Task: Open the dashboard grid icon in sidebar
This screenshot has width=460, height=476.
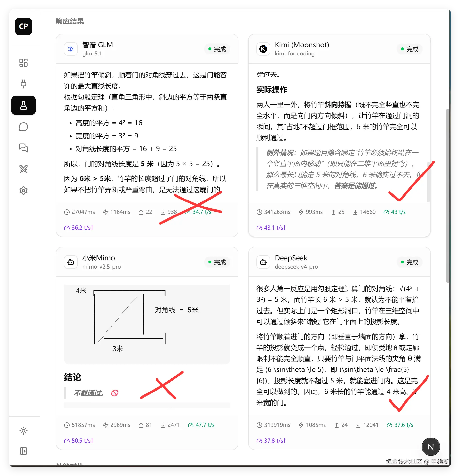Action: (23, 63)
